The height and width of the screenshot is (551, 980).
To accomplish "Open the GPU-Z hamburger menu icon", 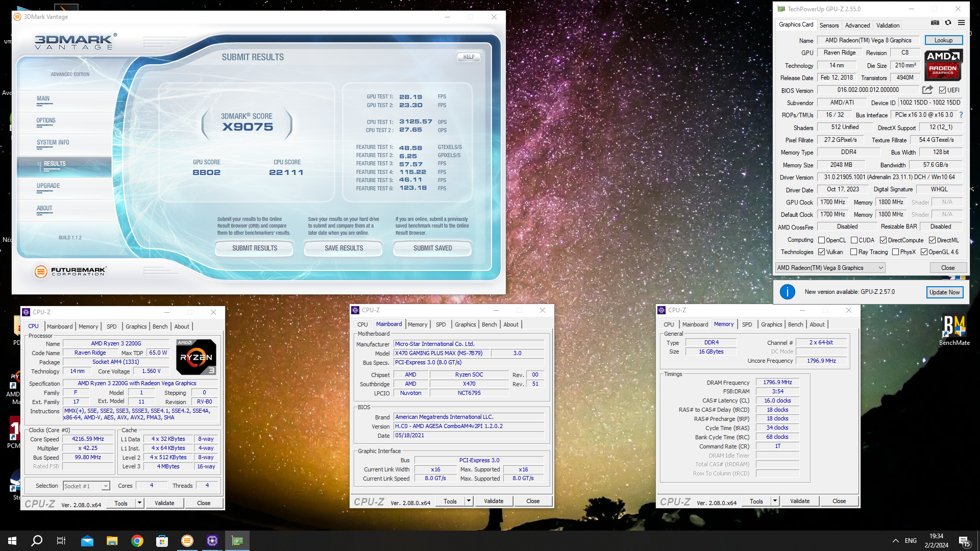I will click(961, 23).
